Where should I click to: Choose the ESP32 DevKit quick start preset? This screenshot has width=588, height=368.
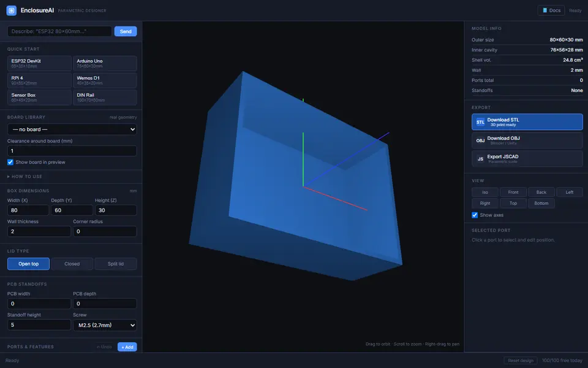[x=39, y=63]
